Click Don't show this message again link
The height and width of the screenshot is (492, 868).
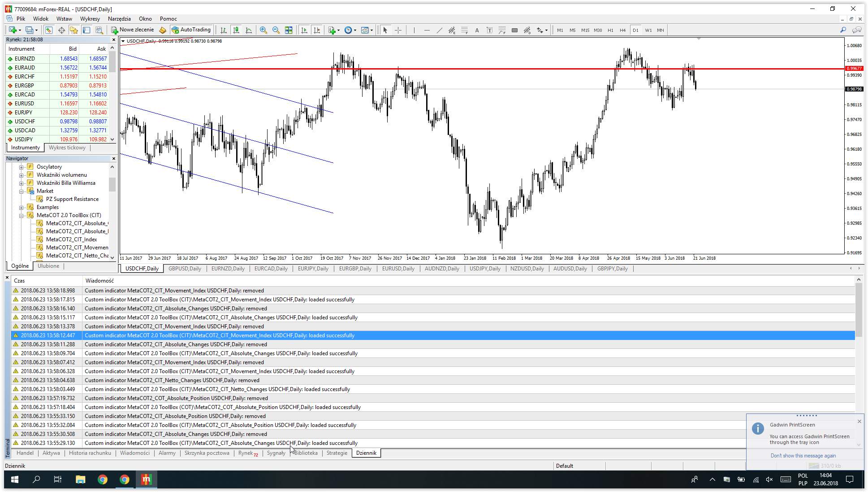tap(803, 456)
